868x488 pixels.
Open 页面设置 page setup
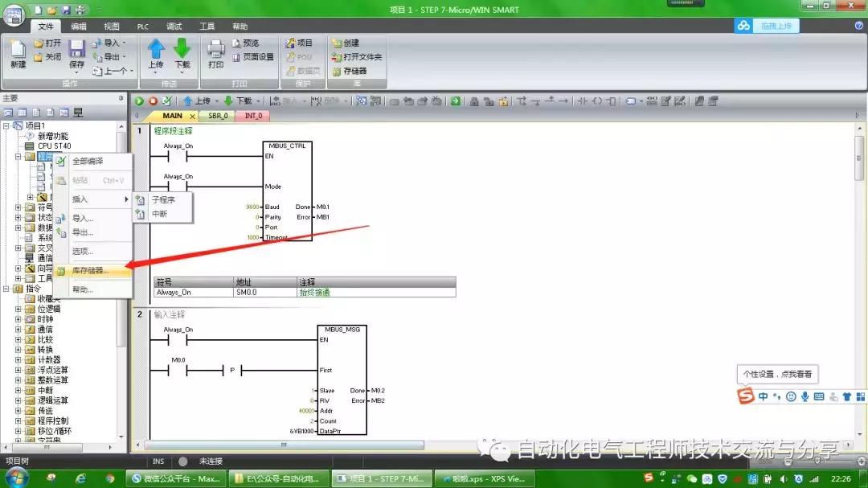click(x=253, y=56)
